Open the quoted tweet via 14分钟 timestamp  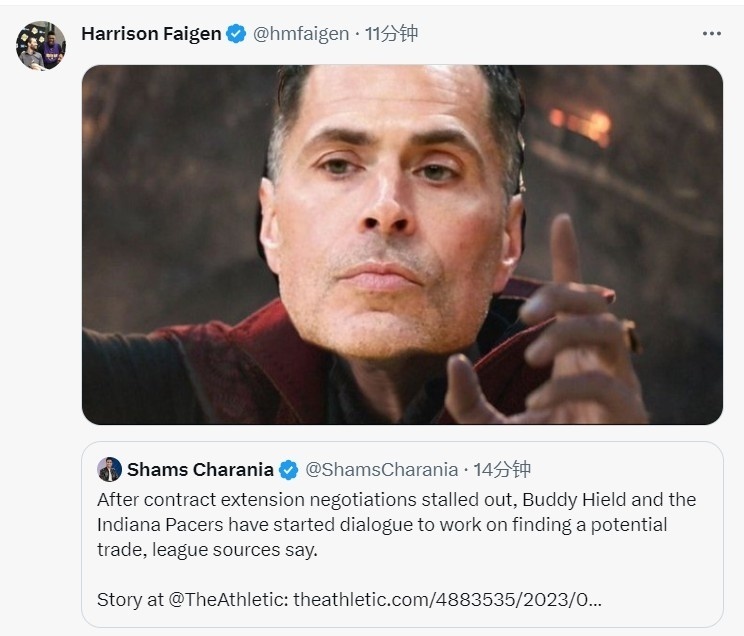[x=503, y=470]
